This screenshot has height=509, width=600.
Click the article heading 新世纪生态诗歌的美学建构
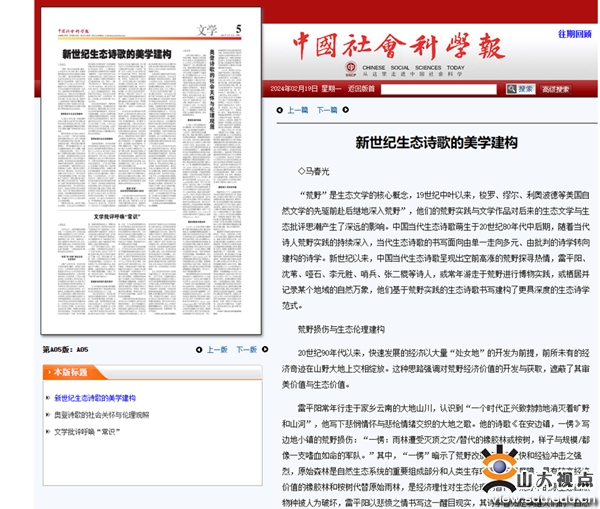436,142
